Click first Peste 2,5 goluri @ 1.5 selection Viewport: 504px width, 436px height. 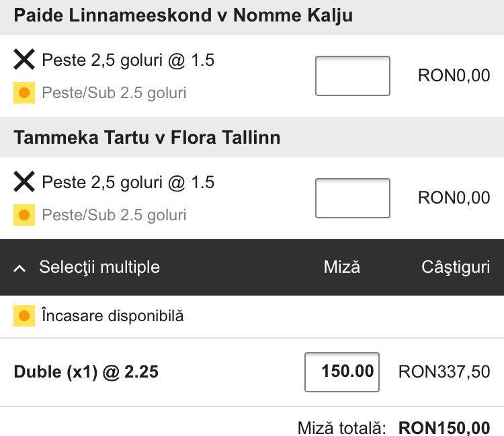click(128, 60)
